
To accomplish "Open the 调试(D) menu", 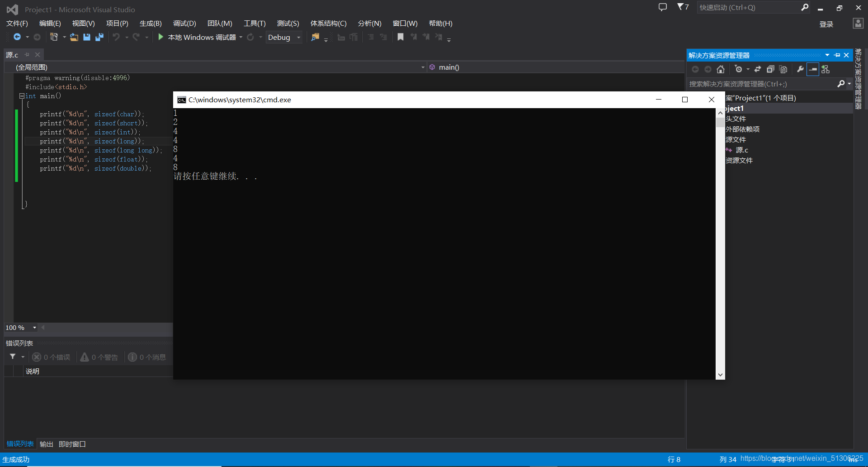I will pyautogui.click(x=184, y=24).
